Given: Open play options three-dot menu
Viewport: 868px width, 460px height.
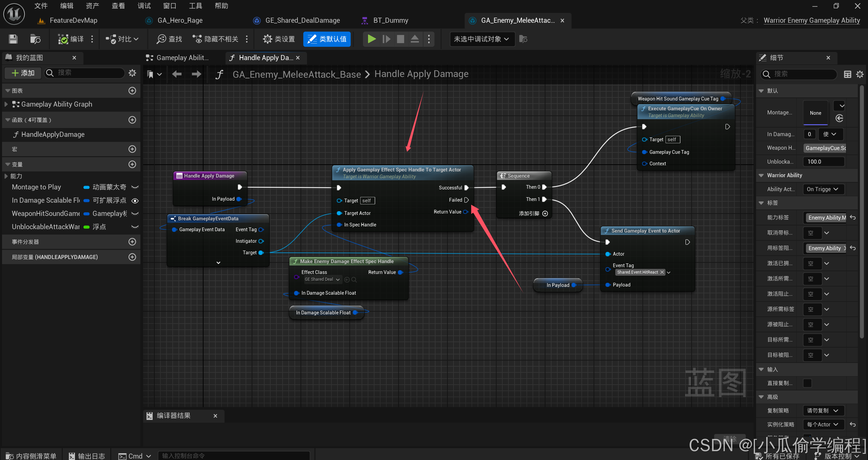Looking at the screenshot, I should click(x=429, y=39).
